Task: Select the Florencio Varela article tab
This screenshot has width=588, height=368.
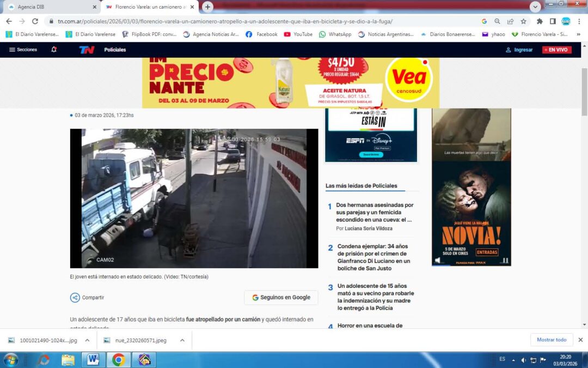Action: pyautogui.click(x=150, y=7)
